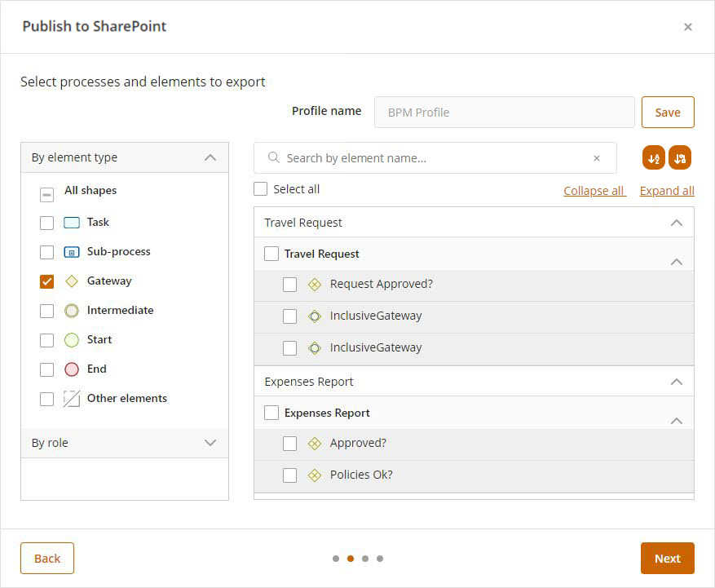Click the red End event icon
Image resolution: width=715 pixels, height=588 pixels.
click(x=72, y=369)
